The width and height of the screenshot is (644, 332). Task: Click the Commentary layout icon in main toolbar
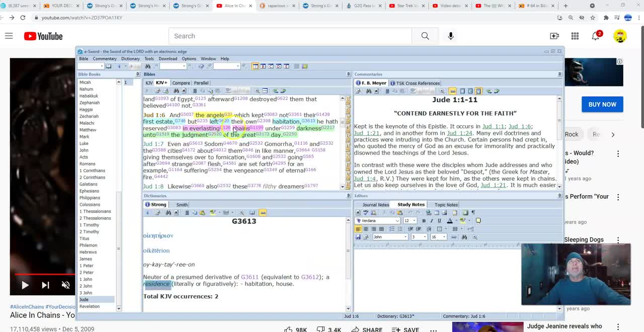click(271, 66)
